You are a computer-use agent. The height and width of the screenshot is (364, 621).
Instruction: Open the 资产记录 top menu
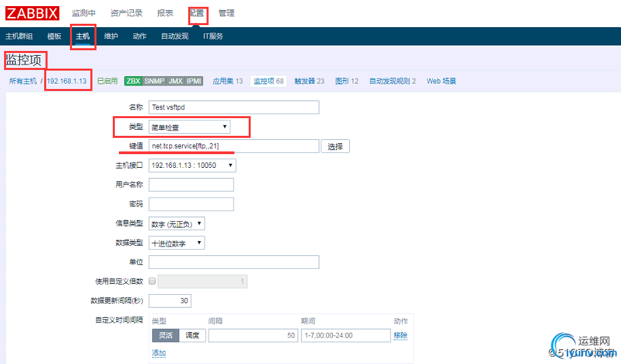click(126, 13)
